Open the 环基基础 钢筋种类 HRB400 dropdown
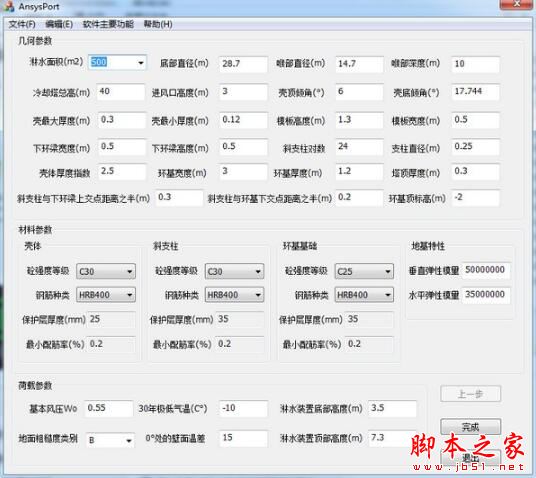The height and width of the screenshot is (478, 536). [x=364, y=295]
